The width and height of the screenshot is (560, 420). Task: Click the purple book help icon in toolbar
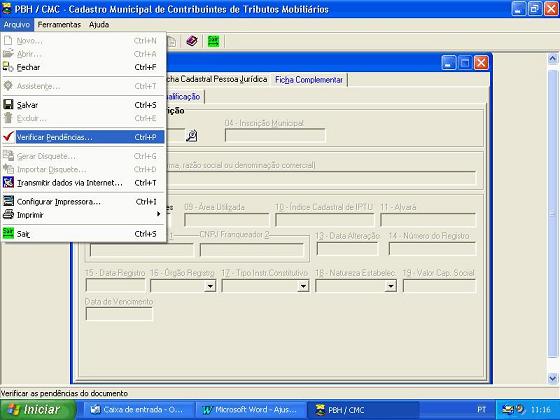click(x=192, y=41)
